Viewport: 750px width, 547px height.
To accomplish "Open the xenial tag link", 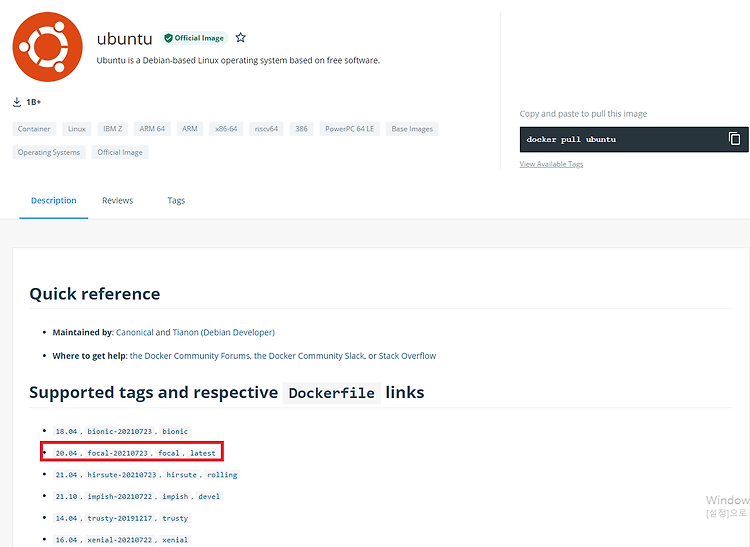I will coord(175,540).
